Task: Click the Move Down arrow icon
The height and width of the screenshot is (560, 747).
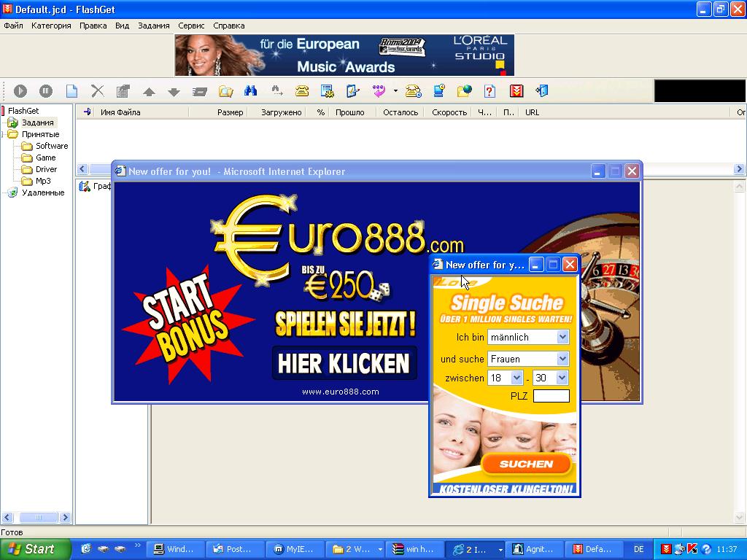Action: click(174, 91)
